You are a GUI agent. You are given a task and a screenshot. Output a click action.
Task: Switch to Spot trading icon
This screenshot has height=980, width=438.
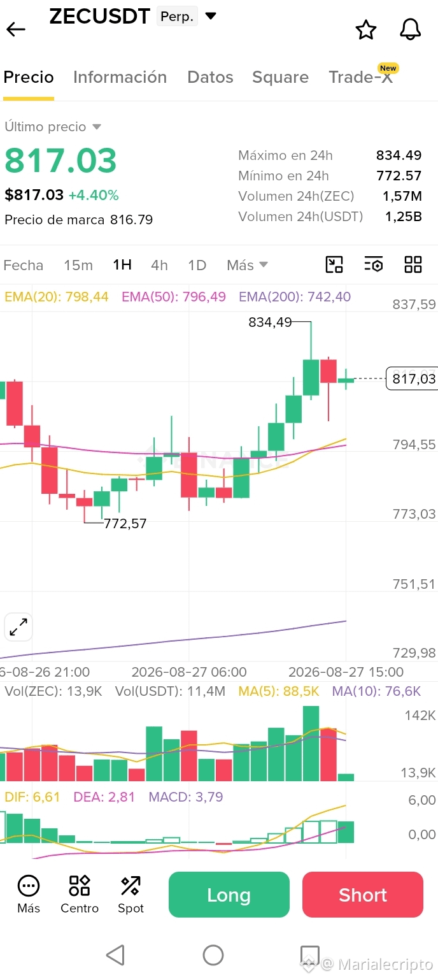pos(131,894)
